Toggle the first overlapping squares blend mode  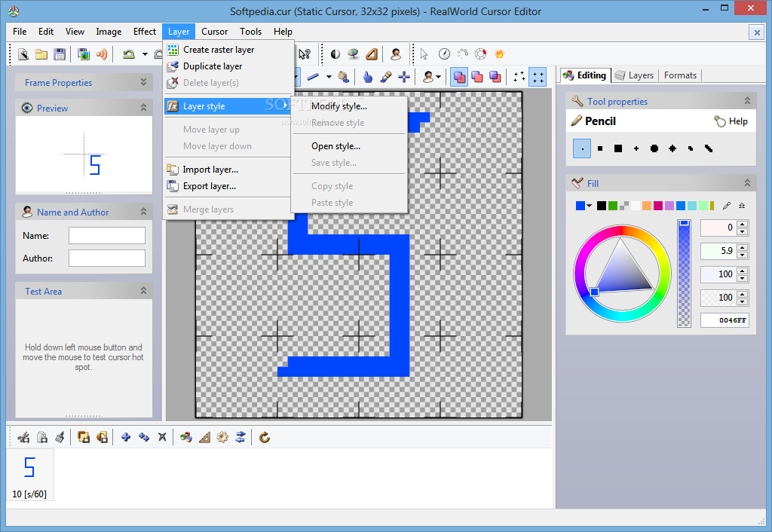pos(459,77)
